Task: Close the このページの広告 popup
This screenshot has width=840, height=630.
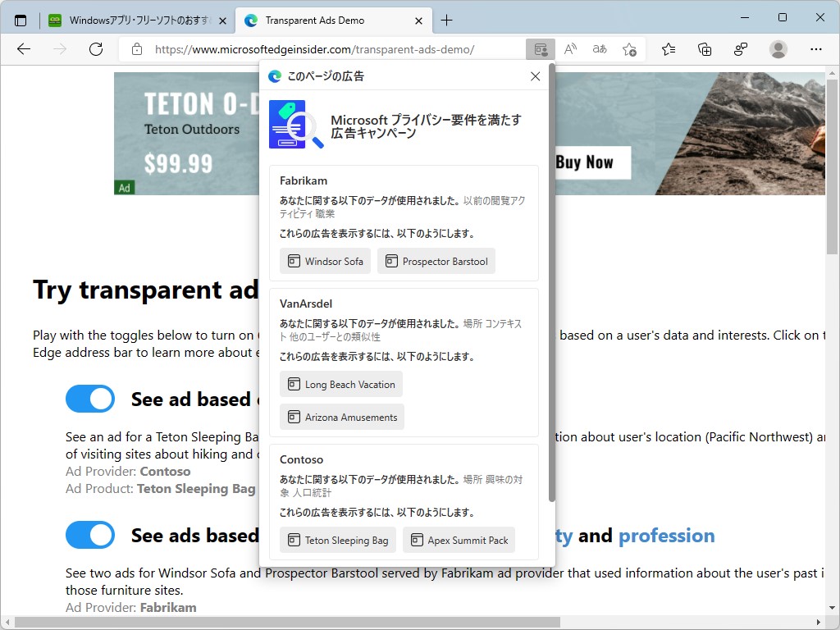Action: pos(535,76)
